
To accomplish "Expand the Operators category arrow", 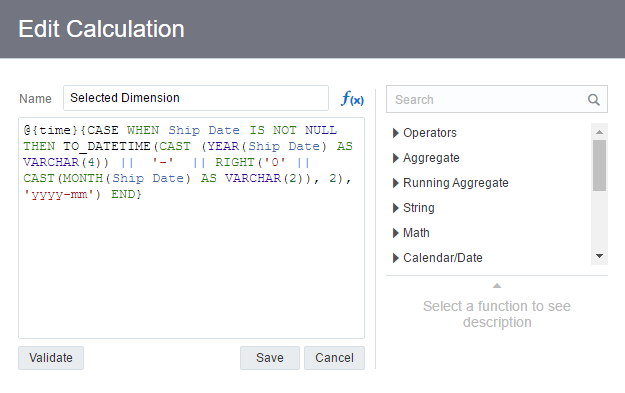I will (x=395, y=133).
